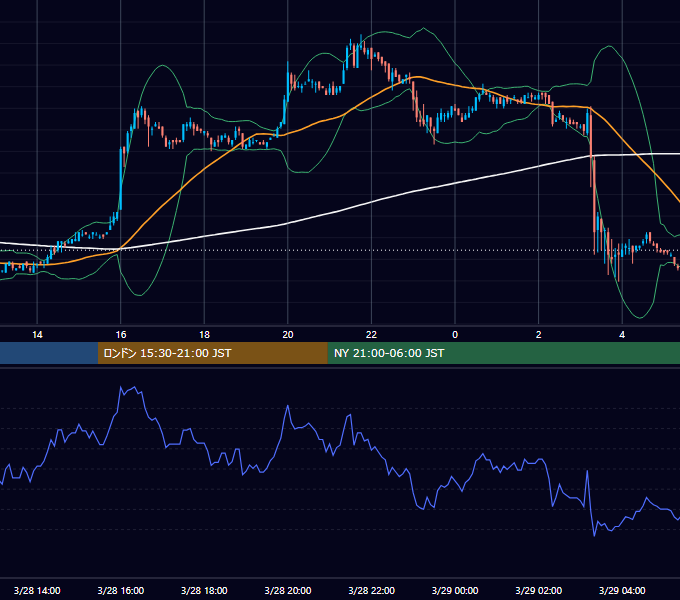Select the 2 hour axis label
This screenshot has width=680, height=600.
[x=539, y=335]
